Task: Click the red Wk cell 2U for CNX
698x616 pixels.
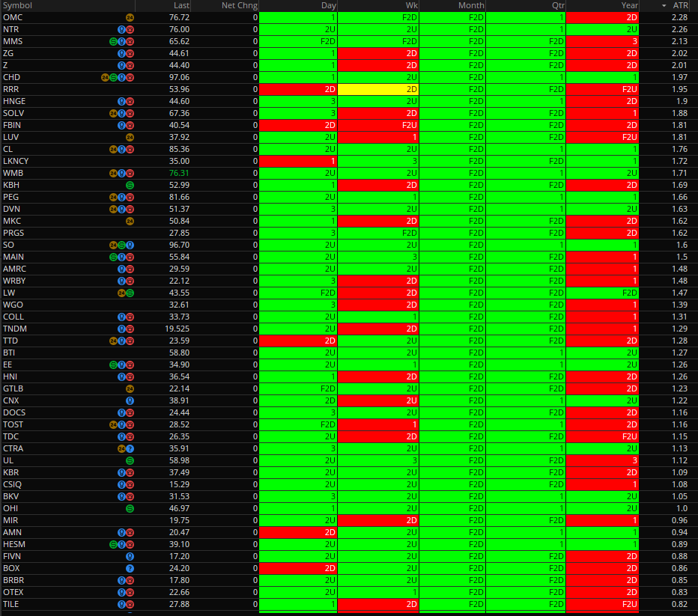Action: [378, 400]
